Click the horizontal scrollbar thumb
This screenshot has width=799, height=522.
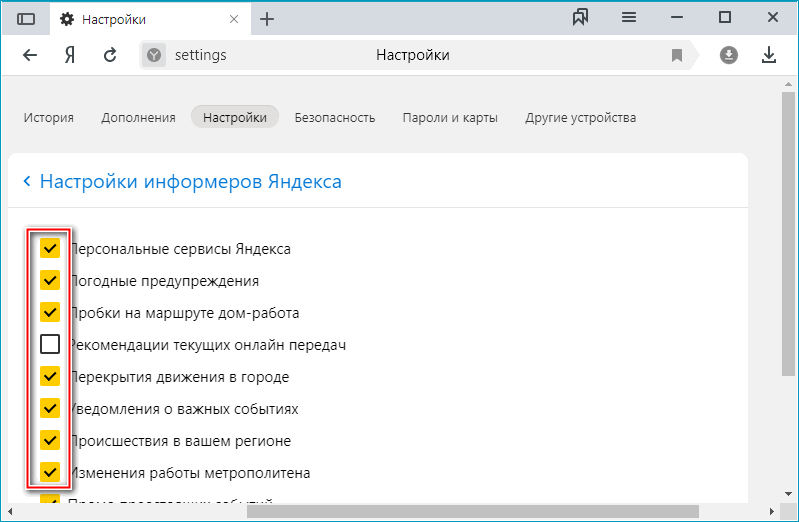473,511
